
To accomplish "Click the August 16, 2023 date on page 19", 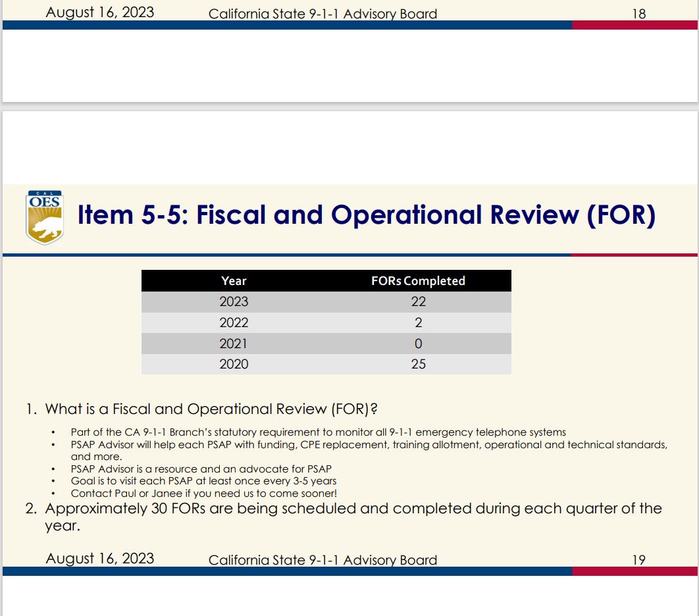I will [100, 559].
